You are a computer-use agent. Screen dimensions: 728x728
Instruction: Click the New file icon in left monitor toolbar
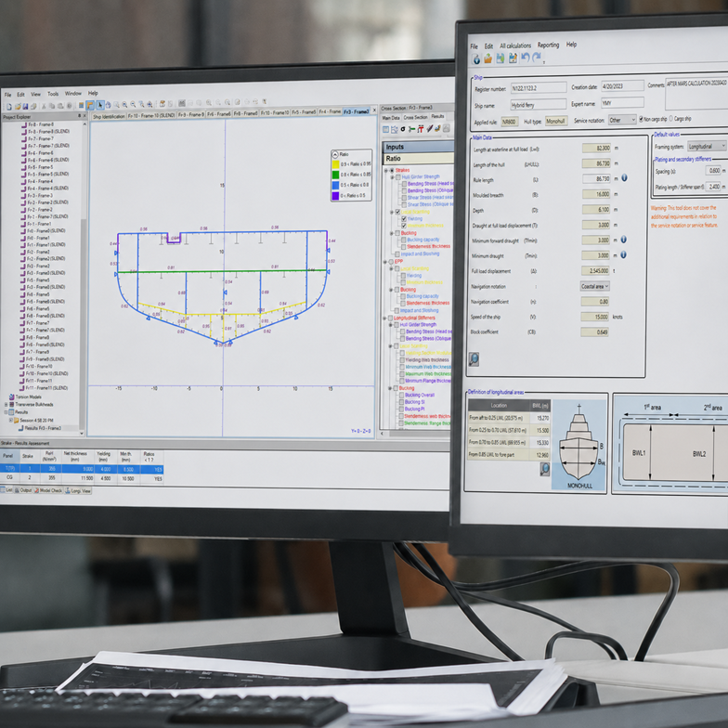(x=9, y=106)
